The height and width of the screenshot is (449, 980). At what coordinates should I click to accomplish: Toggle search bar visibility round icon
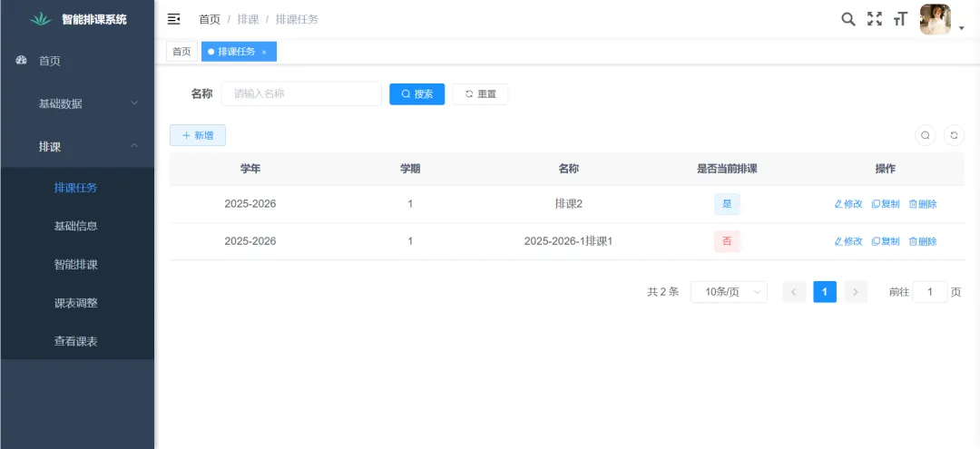pos(925,135)
